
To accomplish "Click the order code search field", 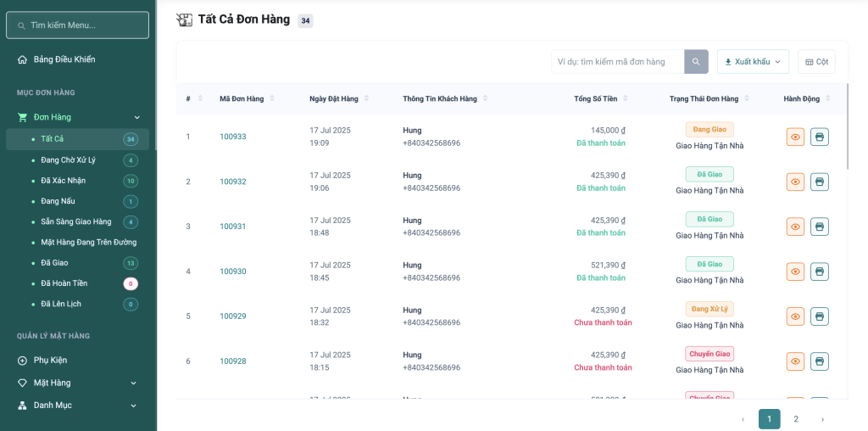I will pyautogui.click(x=617, y=62).
